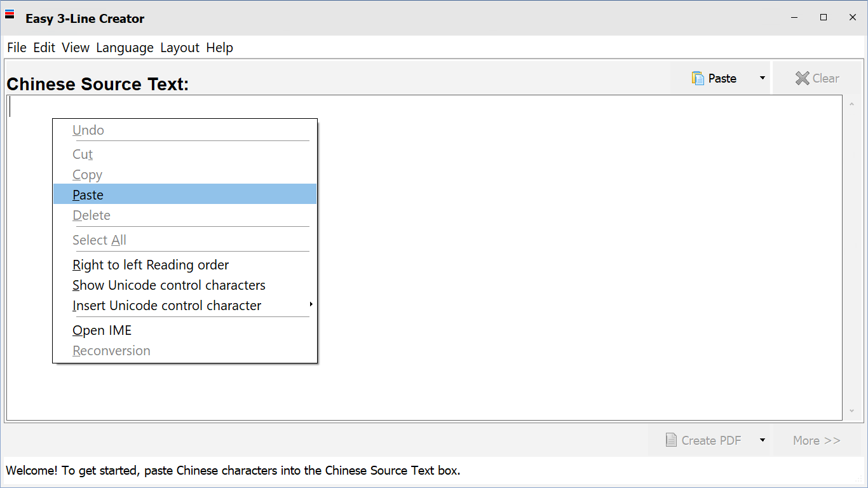Choose Paste from the context menu
This screenshot has height=488, width=868.
pyautogui.click(x=88, y=195)
